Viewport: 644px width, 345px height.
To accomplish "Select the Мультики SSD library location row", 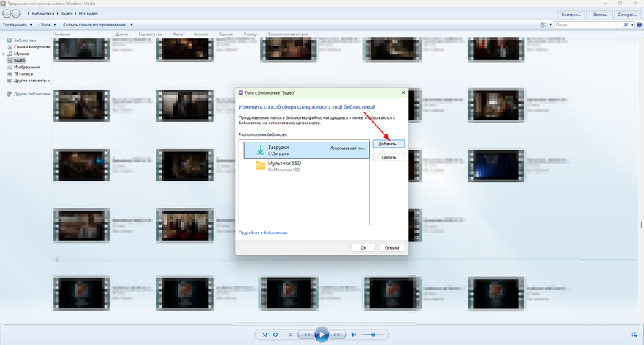I will 306,166.
